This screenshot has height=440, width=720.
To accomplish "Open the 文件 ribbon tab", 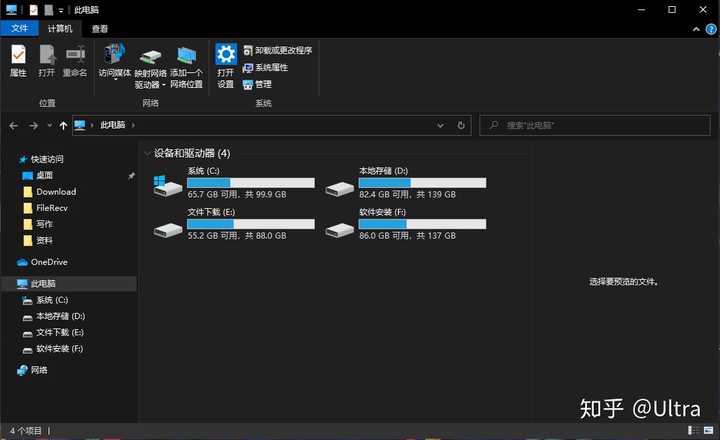I will [19, 28].
